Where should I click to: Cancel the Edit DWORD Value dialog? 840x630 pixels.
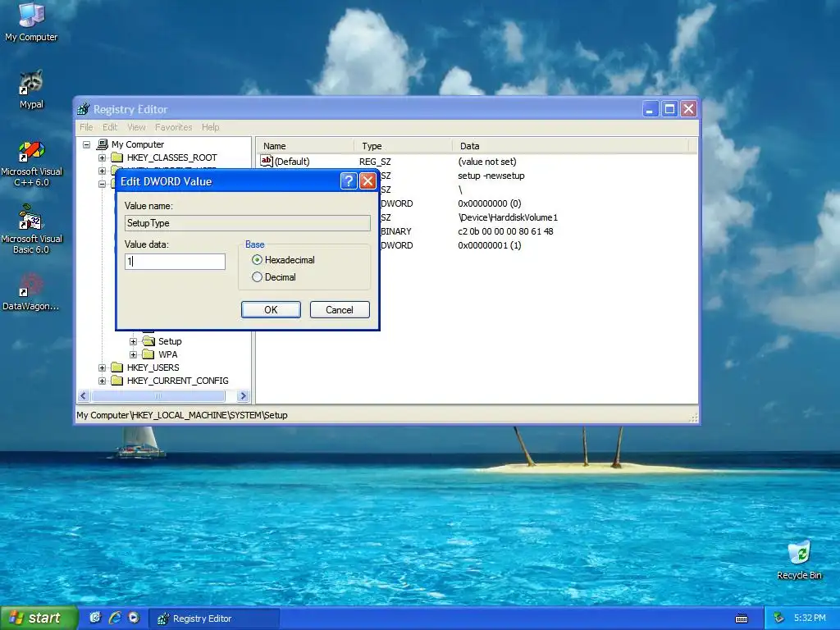340,309
